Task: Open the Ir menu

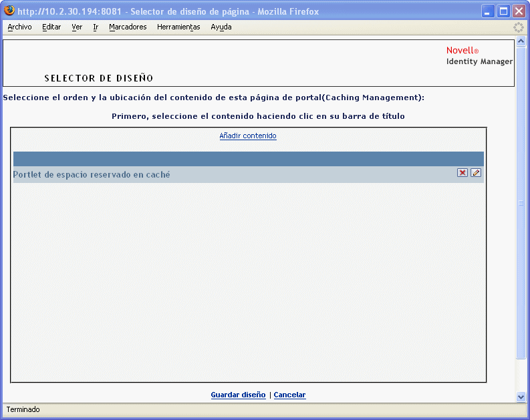Action: (x=96, y=27)
